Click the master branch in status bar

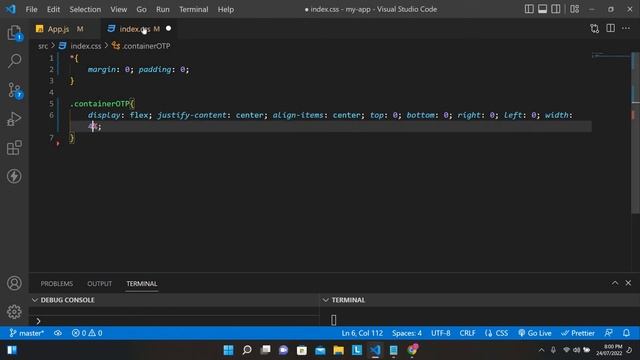click(27, 333)
